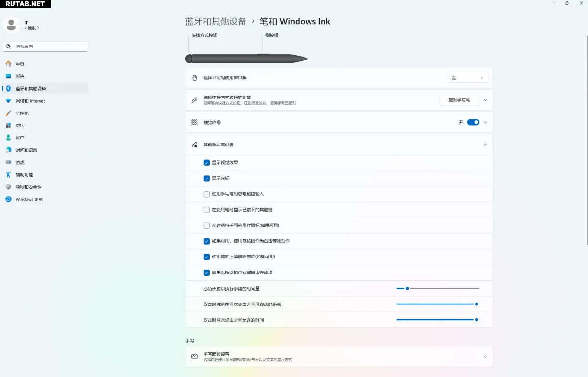
Task: Open 网络和 Internet settings
Action: click(x=45, y=101)
